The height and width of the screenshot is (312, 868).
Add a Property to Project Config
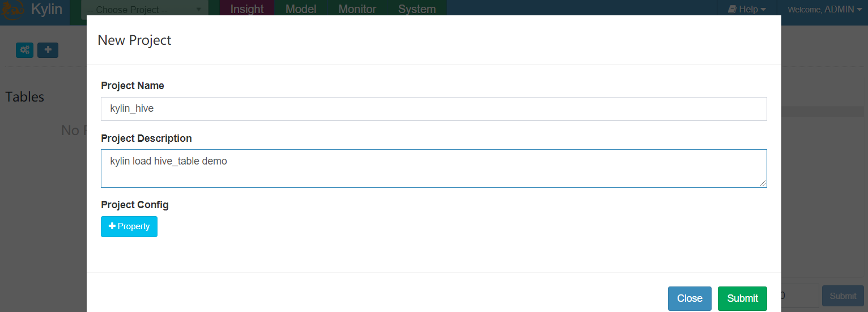click(129, 226)
